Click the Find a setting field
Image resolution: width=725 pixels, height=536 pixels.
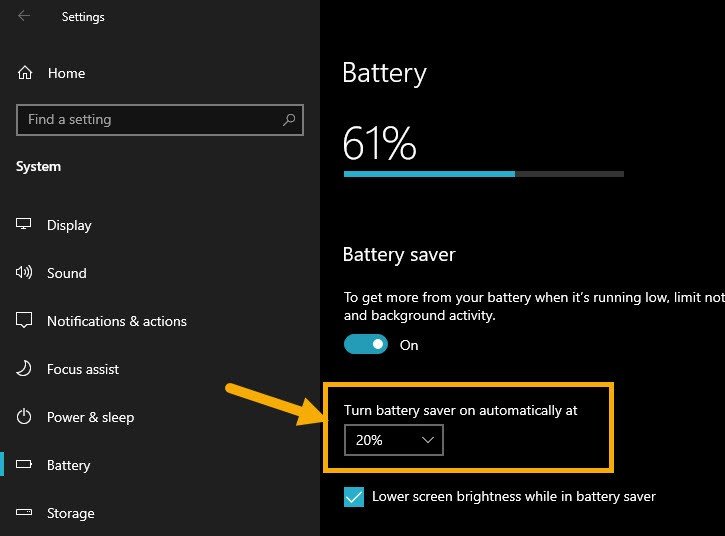pyautogui.click(x=160, y=120)
